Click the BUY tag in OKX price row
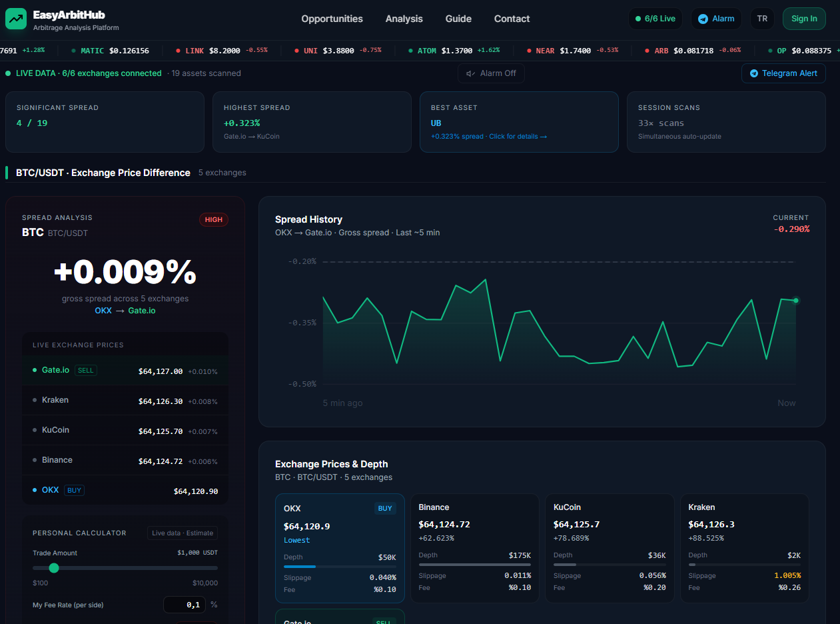 coord(74,490)
